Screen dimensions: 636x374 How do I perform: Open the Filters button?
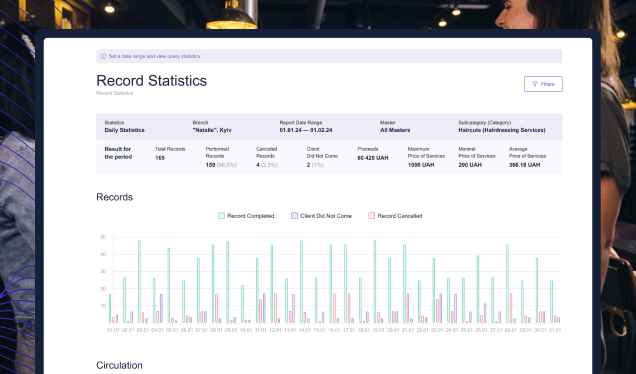tap(543, 84)
